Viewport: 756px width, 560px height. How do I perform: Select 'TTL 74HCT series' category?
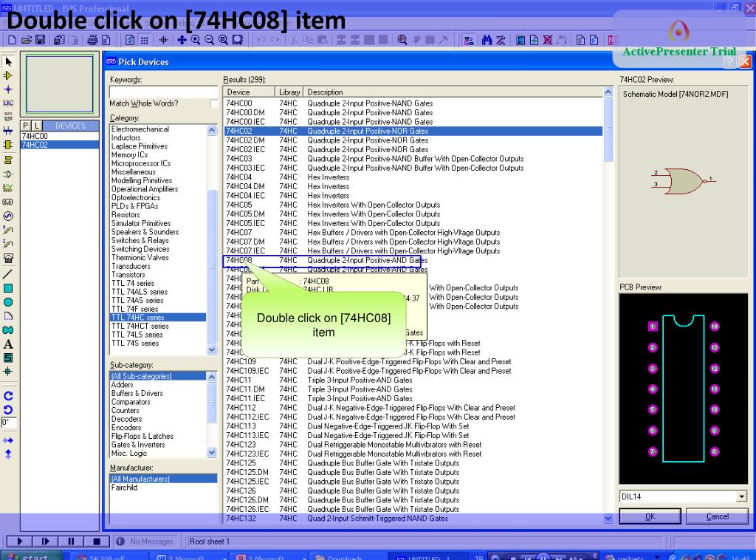[158, 326]
